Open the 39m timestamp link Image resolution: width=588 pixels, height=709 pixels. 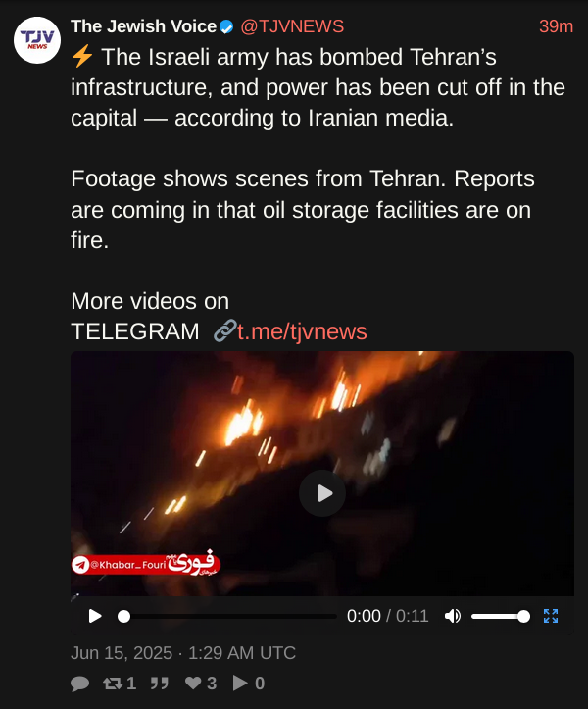556,26
